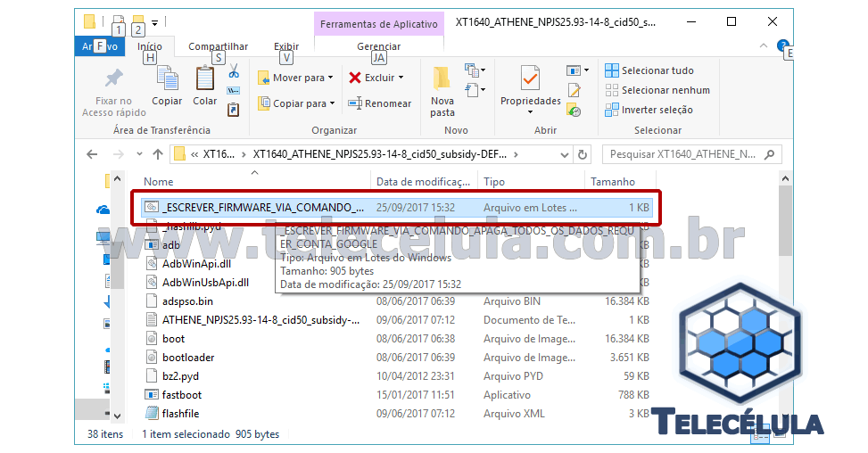Click the address bar refresh button
This screenshot has height=453, width=868.
(x=583, y=154)
